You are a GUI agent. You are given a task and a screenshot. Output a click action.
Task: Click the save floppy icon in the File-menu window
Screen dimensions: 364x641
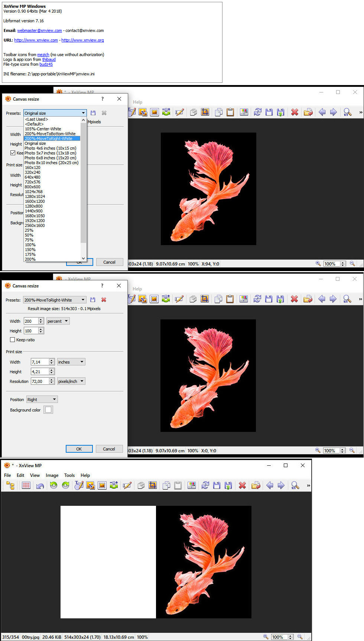pyautogui.click(x=217, y=485)
